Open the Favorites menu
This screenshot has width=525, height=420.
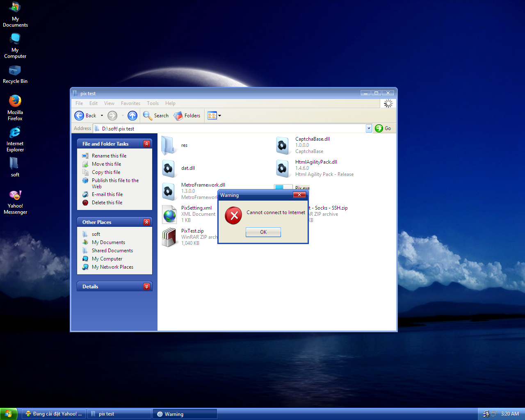click(x=130, y=103)
